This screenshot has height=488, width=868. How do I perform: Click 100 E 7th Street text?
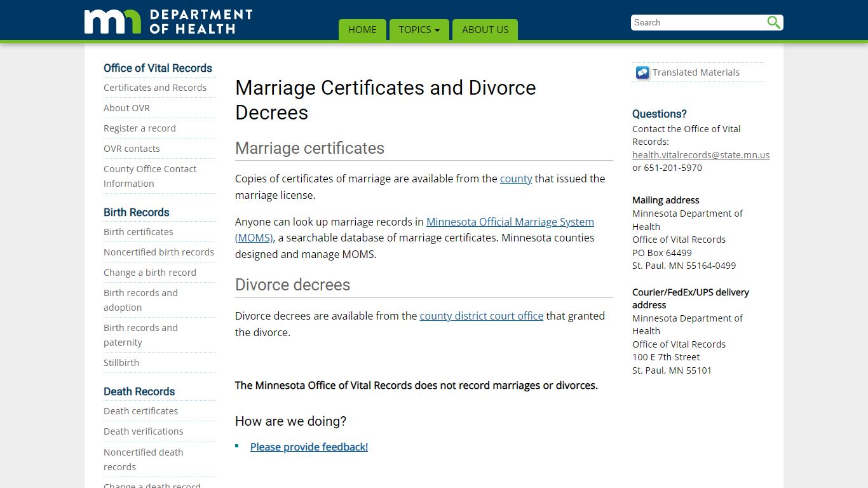666,357
